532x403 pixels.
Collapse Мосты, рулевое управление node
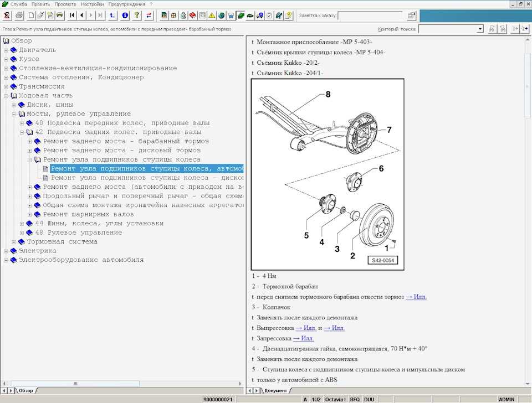14,114
